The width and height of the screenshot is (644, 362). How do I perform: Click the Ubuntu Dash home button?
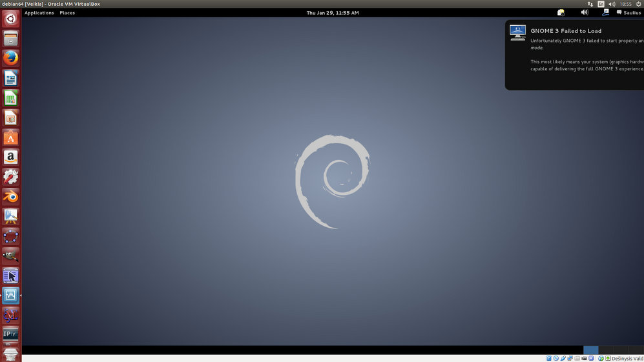click(x=10, y=19)
